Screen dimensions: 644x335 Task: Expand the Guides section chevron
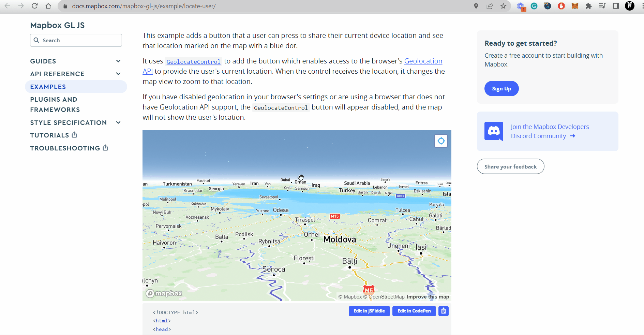click(x=118, y=61)
